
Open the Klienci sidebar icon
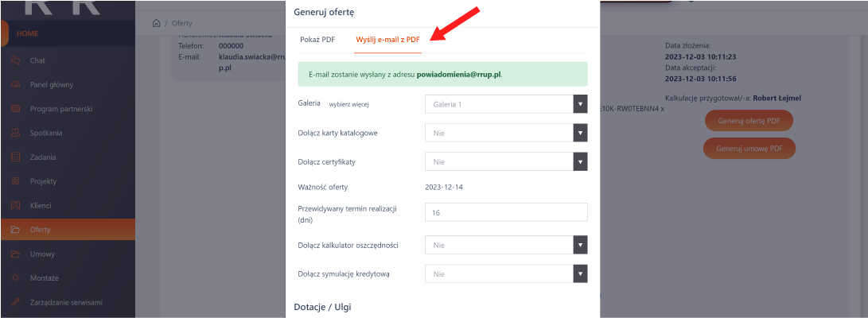(16, 205)
